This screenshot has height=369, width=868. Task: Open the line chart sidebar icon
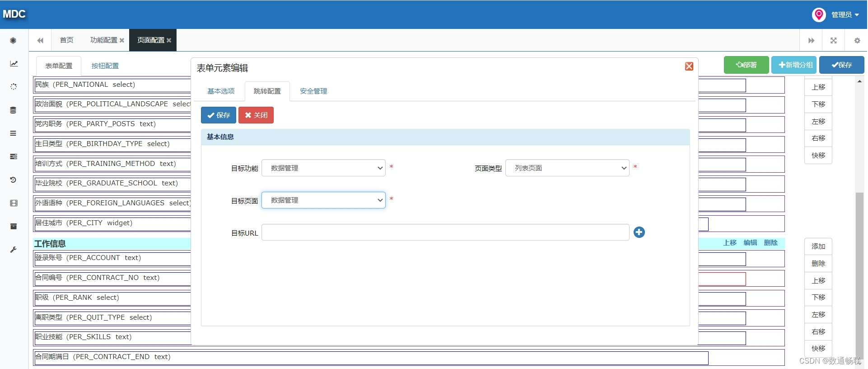click(x=14, y=64)
